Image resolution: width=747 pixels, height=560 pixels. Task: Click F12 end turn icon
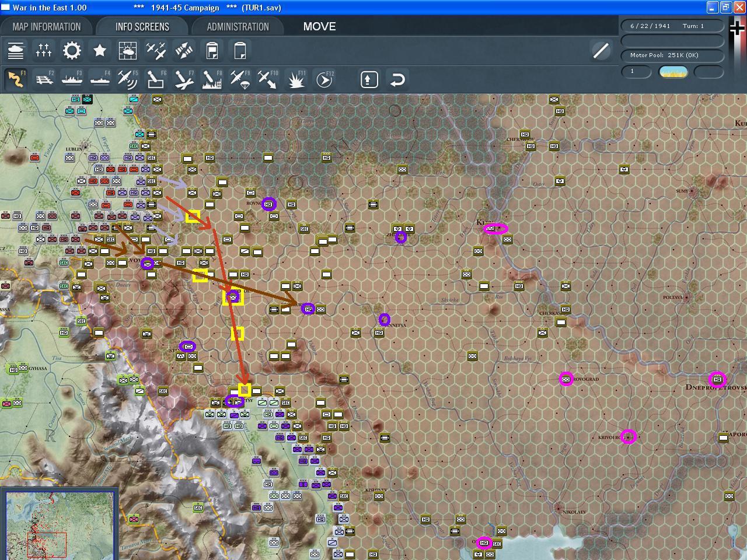[x=324, y=79]
